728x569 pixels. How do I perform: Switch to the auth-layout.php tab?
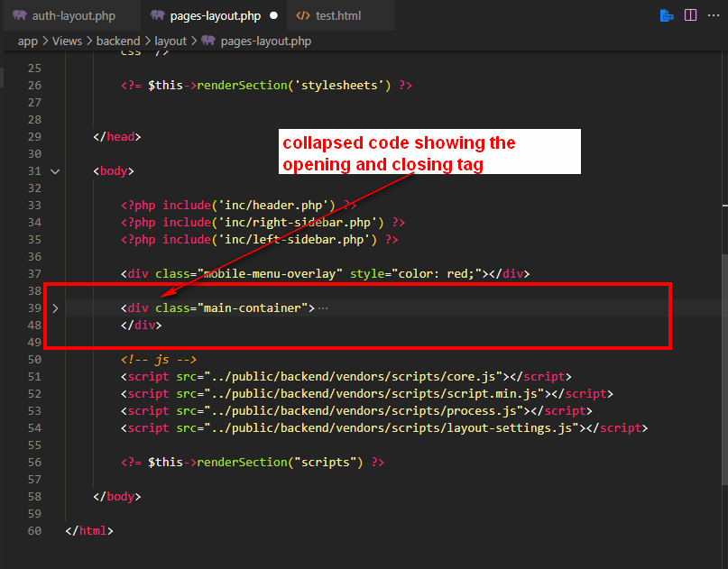point(72,14)
